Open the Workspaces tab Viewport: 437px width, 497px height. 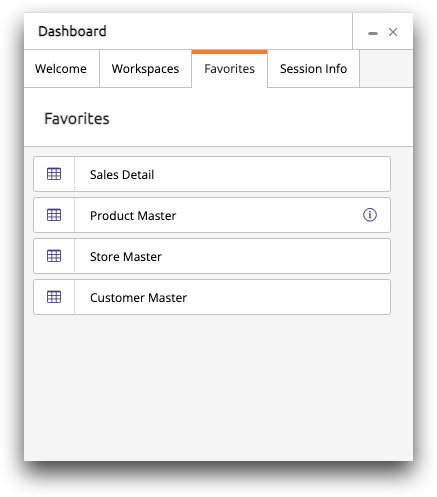(x=145, y=69)
